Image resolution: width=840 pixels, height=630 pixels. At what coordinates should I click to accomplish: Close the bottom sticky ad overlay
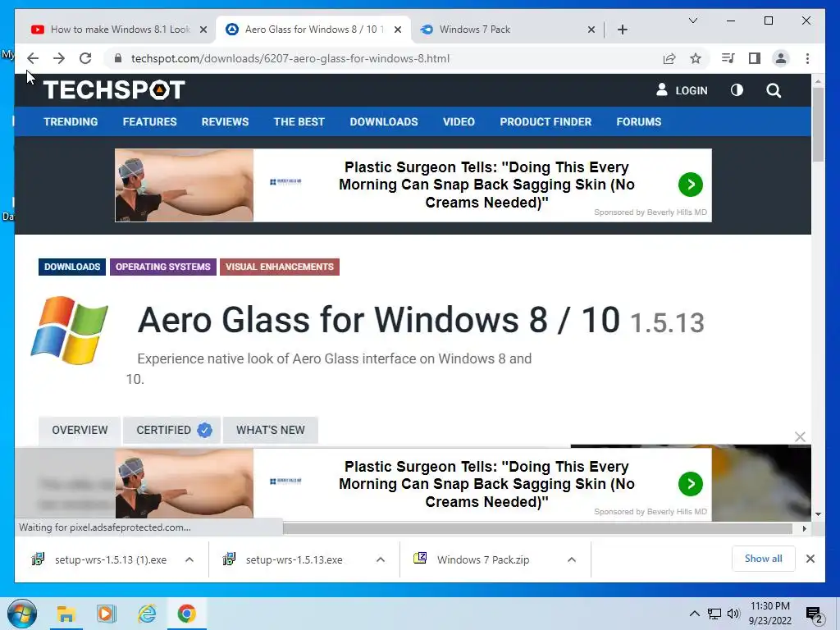(x=800, y=436)
